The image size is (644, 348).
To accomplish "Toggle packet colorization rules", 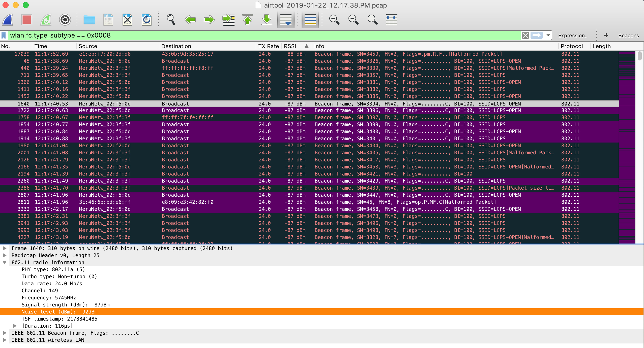I will pos(310,20).
